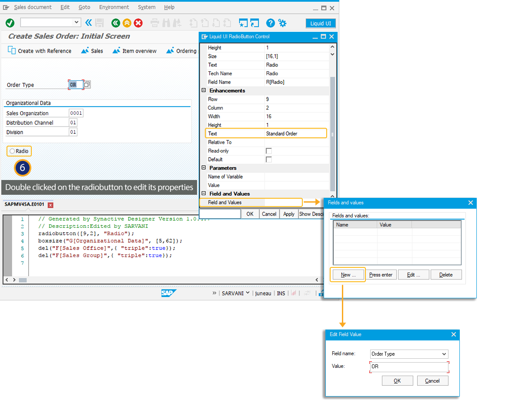Collapse the Parameters section
Viewport: 522px width, 420px height.
pos(203,168)
